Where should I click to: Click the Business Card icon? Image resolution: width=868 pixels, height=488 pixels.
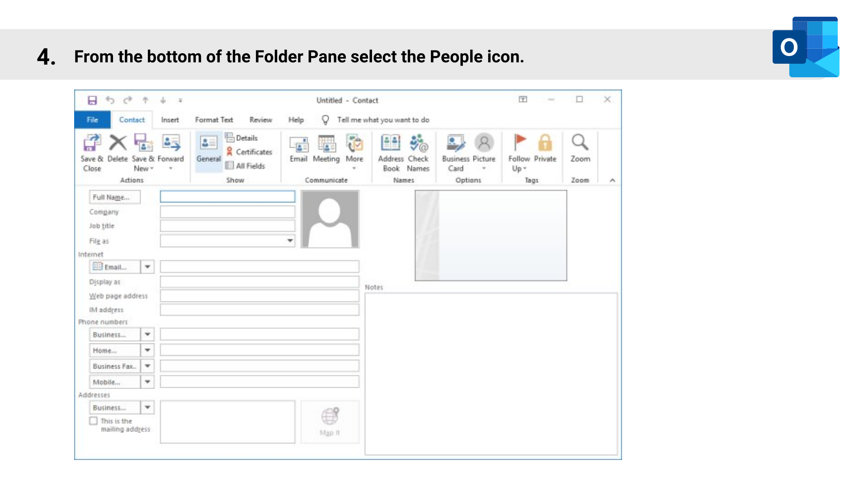[x=456, y=143]
